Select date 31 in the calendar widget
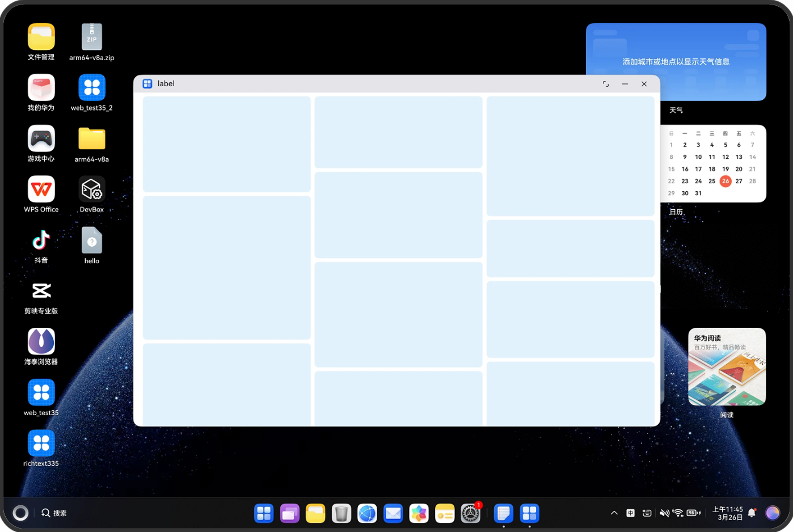The image size is (793, 532). pos(698,193)
